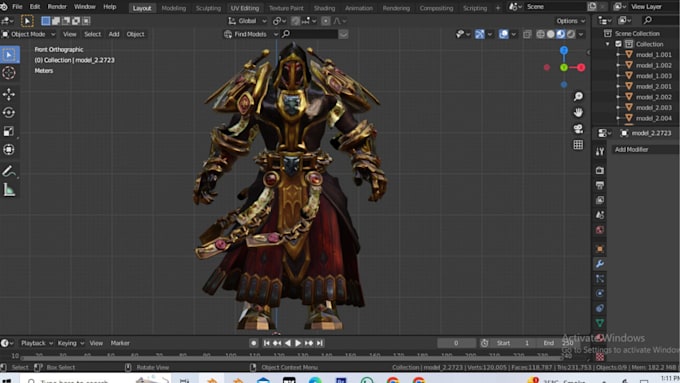Open the Object Data properties tab
The height and width of the screenshot is (383, 680).
click(x=600, y=323)
